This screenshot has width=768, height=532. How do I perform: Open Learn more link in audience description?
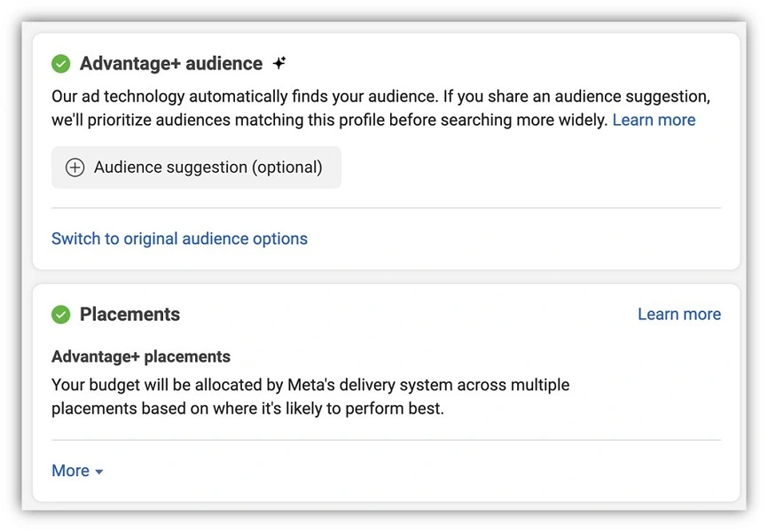tap(654, 120)
